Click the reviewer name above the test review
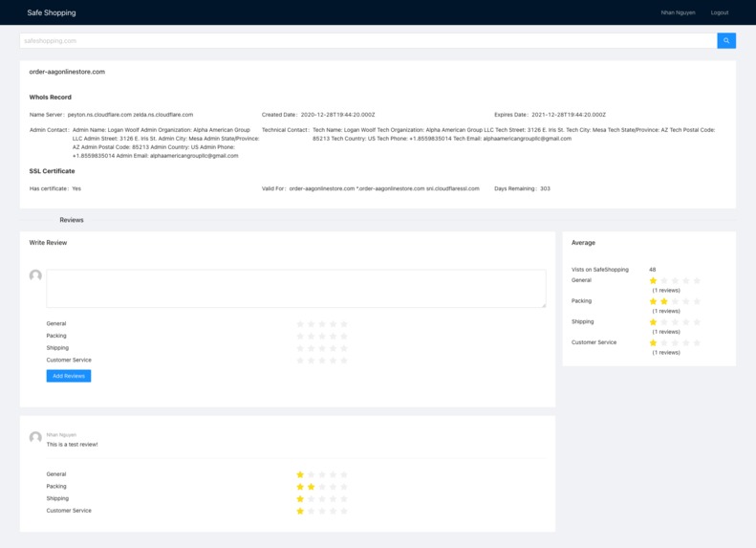 (x=61, y=434)
